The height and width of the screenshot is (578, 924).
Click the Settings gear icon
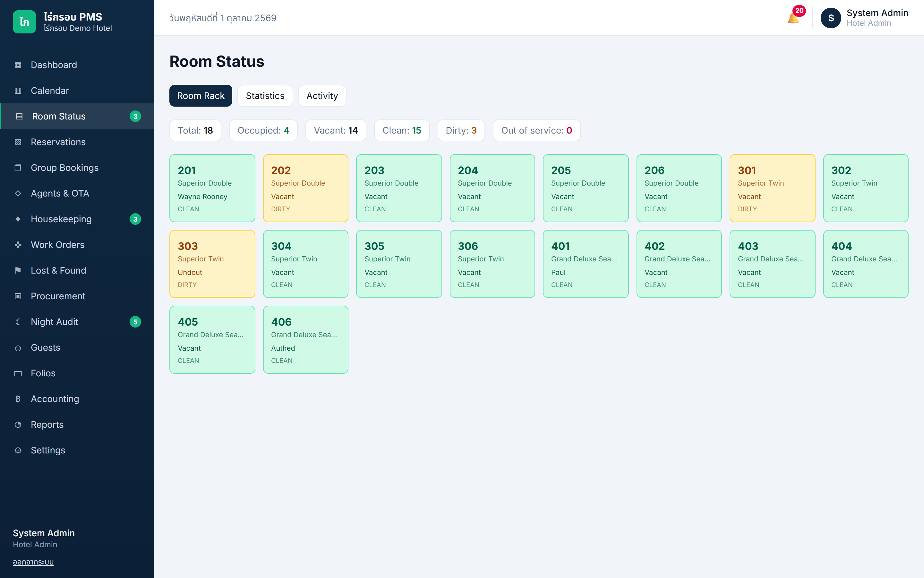pos(18,450)
